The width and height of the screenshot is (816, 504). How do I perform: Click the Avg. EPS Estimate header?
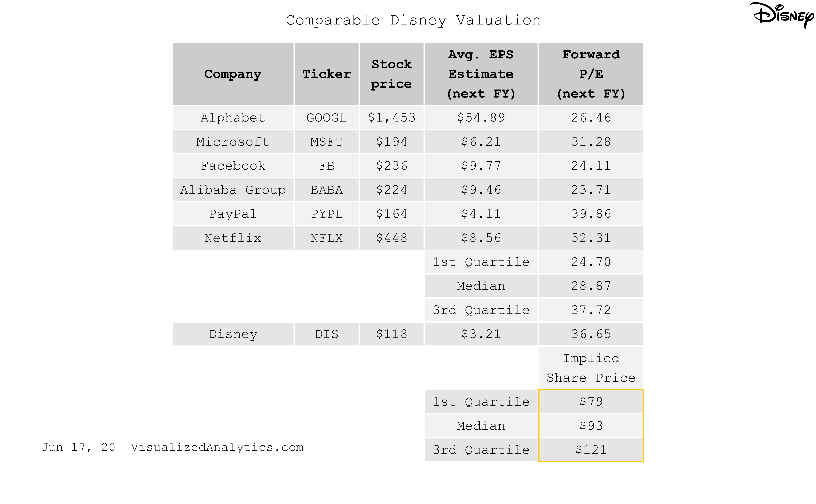pos(481,74)
